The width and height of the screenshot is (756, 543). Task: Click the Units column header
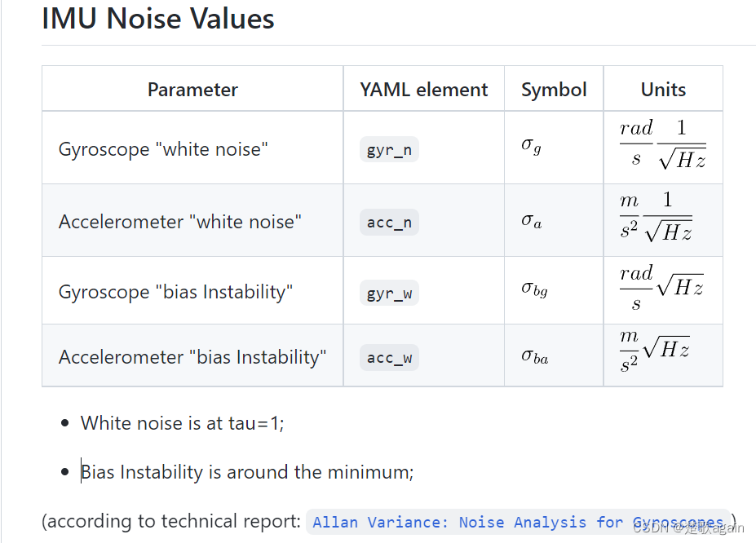click(663, 90)
